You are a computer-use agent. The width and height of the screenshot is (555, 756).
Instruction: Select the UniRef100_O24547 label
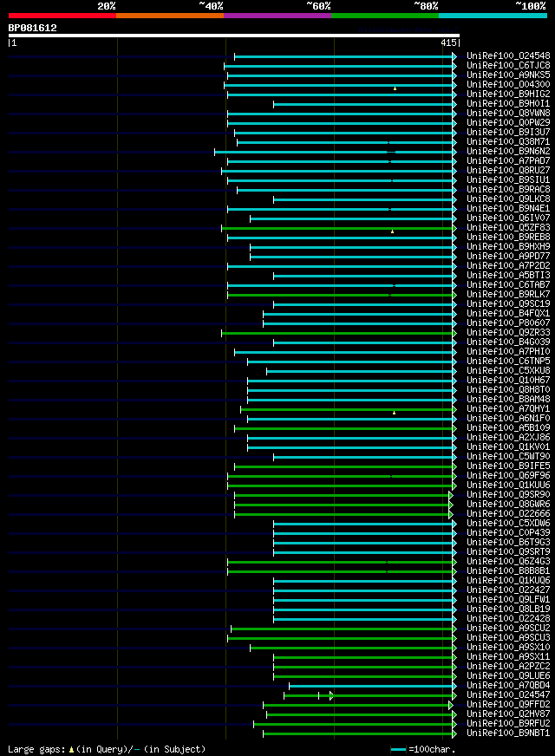point(508,695)
